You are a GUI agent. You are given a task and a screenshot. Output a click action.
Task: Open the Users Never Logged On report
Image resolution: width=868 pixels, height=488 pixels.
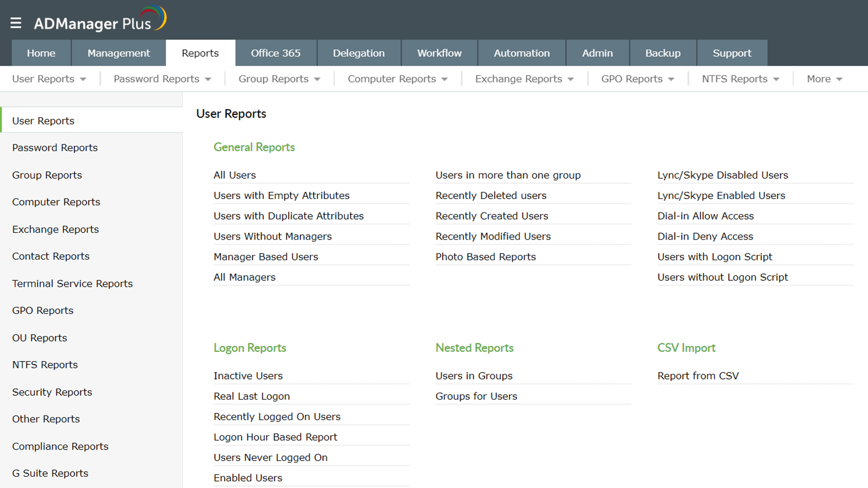click(x=271, y=458)
